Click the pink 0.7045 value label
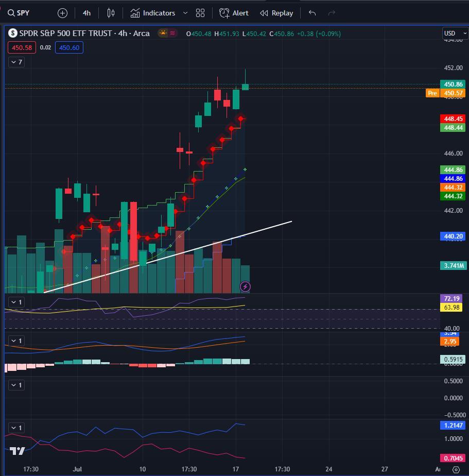 click(453, 458)
